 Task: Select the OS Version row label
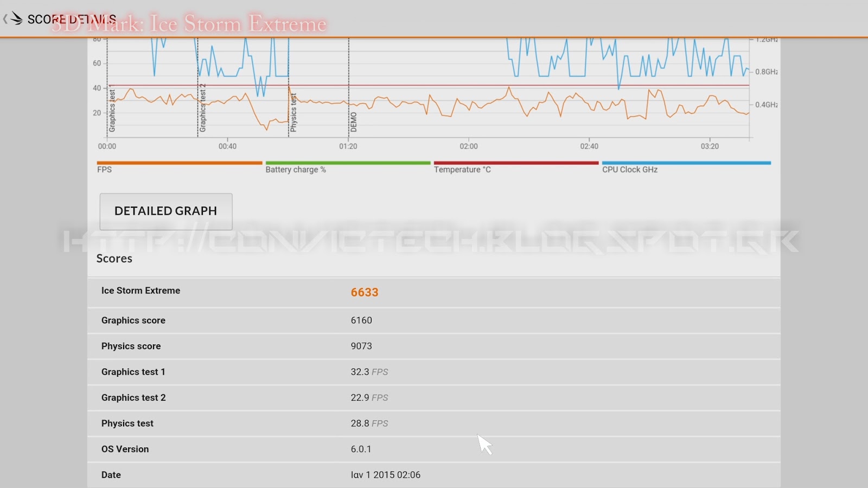(x=125, y=450)
